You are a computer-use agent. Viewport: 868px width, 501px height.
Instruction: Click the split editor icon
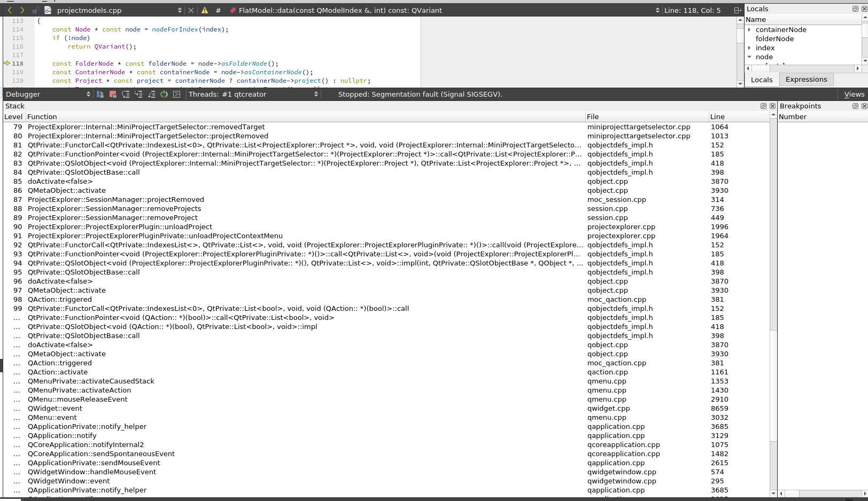[x=738, y=10]
